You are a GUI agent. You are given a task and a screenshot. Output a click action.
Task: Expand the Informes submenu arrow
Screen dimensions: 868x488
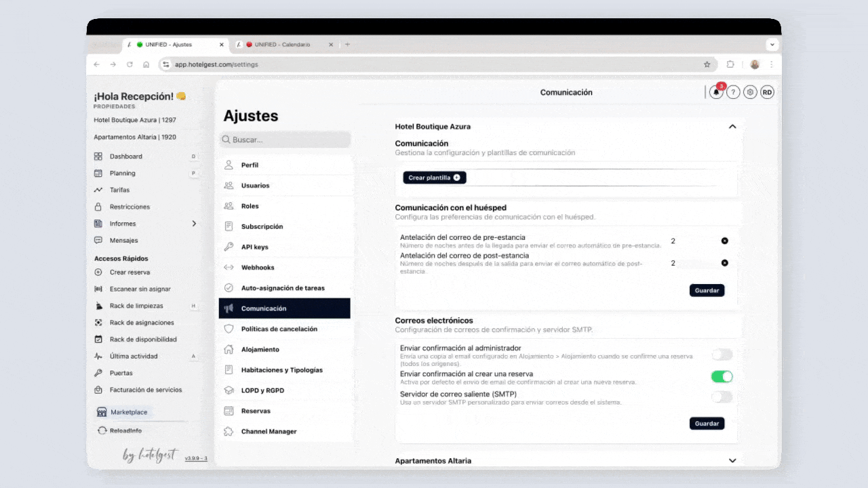click(195, 224)
